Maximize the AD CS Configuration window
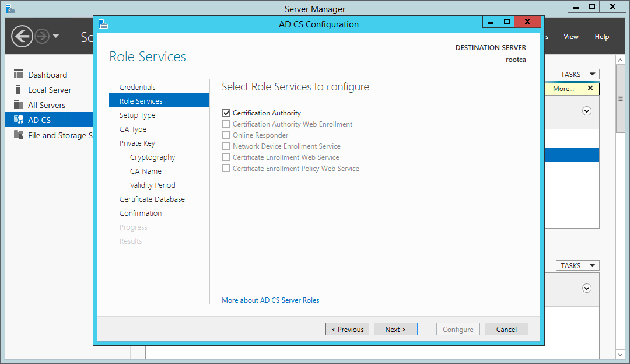The image size is (630, 364). 507,22
